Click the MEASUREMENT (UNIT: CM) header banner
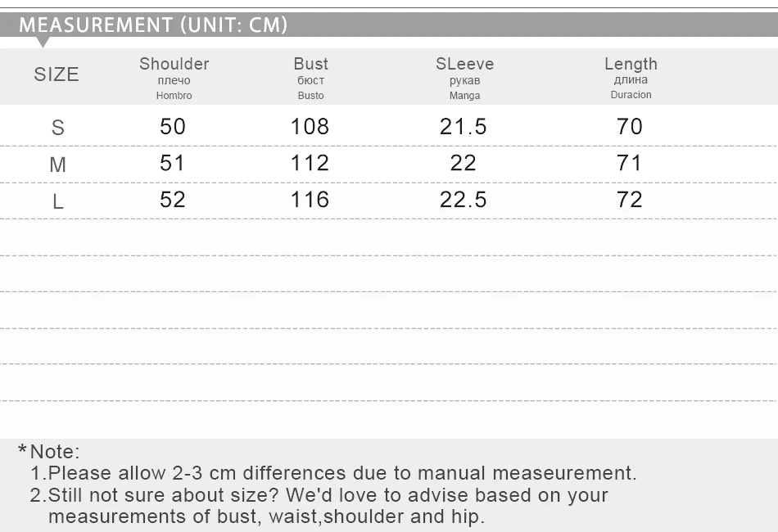The height and width of the screenshot is (532, 778). pyautogui.click(x=389, y=25)
